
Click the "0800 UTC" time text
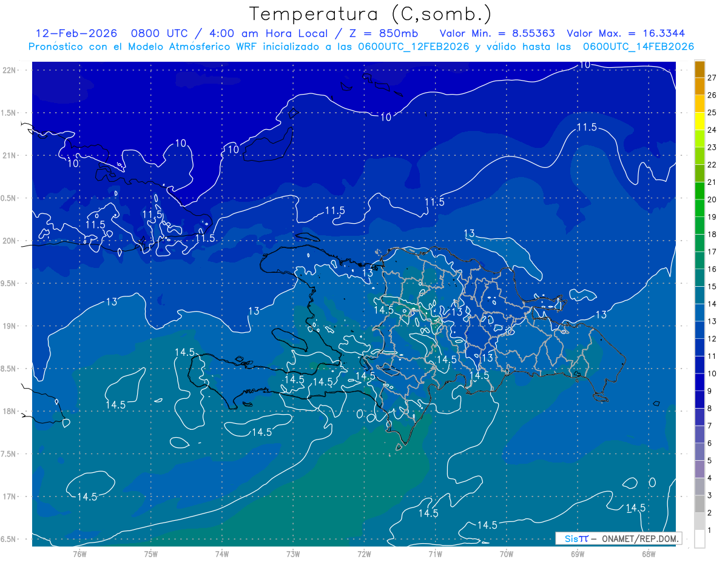(160, 33)
